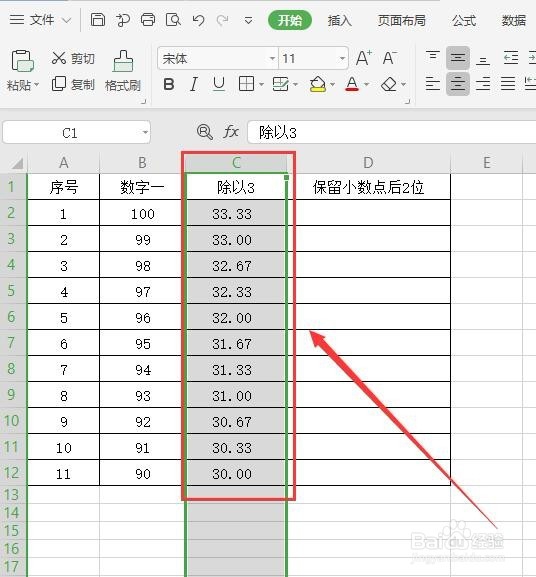Select column D header
Viewport: 536px width, 577px height.
point(368,163)
